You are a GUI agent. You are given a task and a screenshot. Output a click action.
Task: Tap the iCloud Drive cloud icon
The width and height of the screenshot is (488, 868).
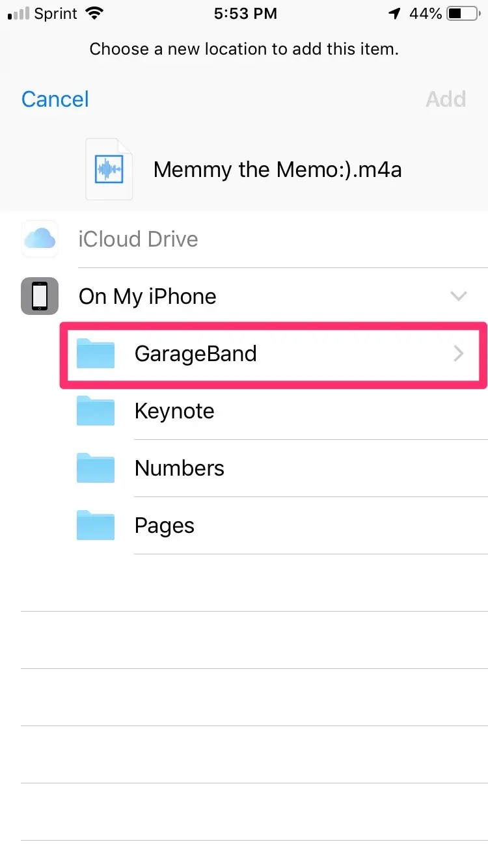[40, 239]
